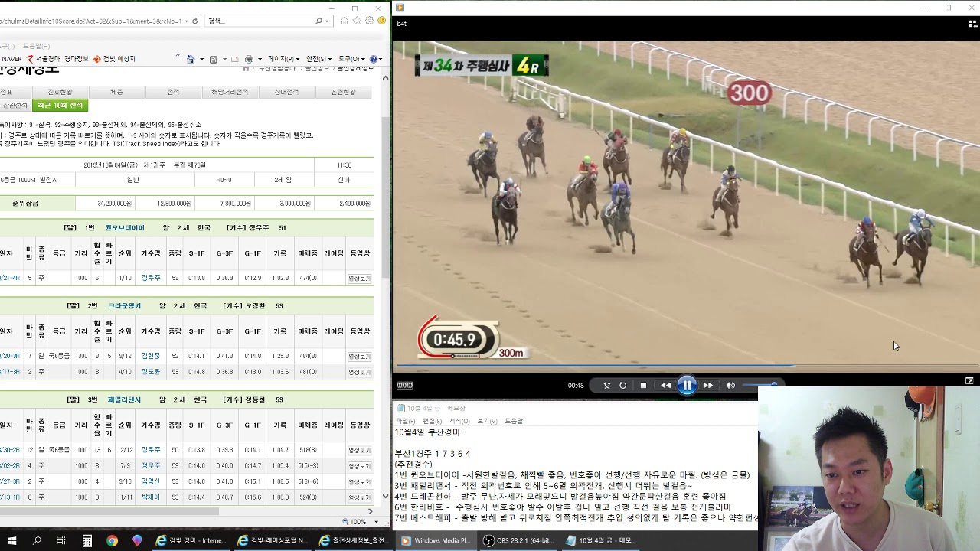Fast forward the video in Media Player
Screen dimensions: 980x551
click(x=708, y=386)
